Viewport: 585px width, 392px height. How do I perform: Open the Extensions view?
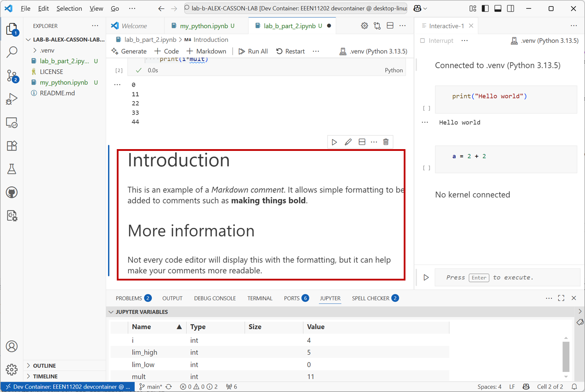12,146
